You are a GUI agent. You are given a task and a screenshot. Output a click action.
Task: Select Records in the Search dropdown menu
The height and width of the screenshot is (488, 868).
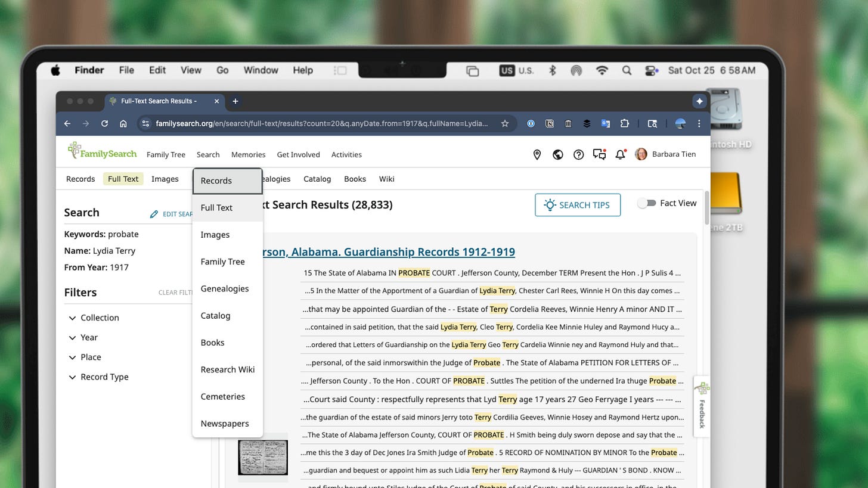click(227, 181)
